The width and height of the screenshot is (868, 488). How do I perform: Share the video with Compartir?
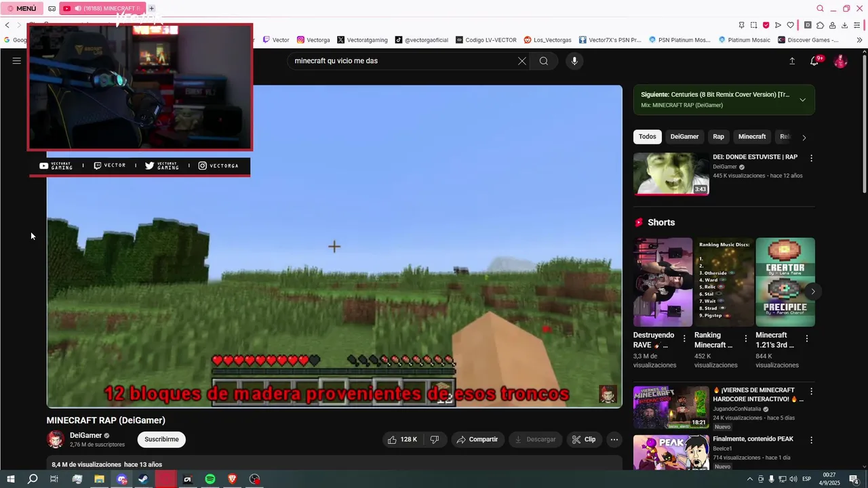point(477,439)
